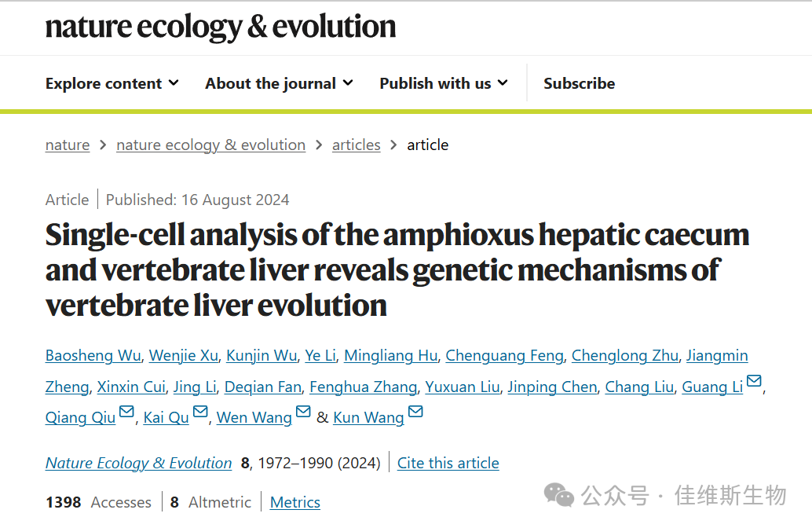
Task: Click the nature ecology & evolution logo
Action: tap(221, 27)
